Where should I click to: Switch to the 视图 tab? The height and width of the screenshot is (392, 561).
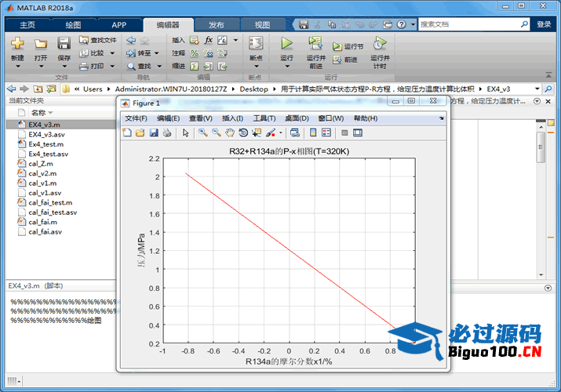[x=262, y=24]
